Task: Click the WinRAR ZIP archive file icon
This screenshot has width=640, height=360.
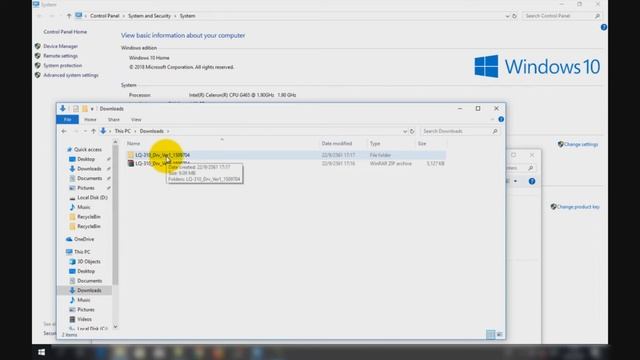Action: [131, 163]
